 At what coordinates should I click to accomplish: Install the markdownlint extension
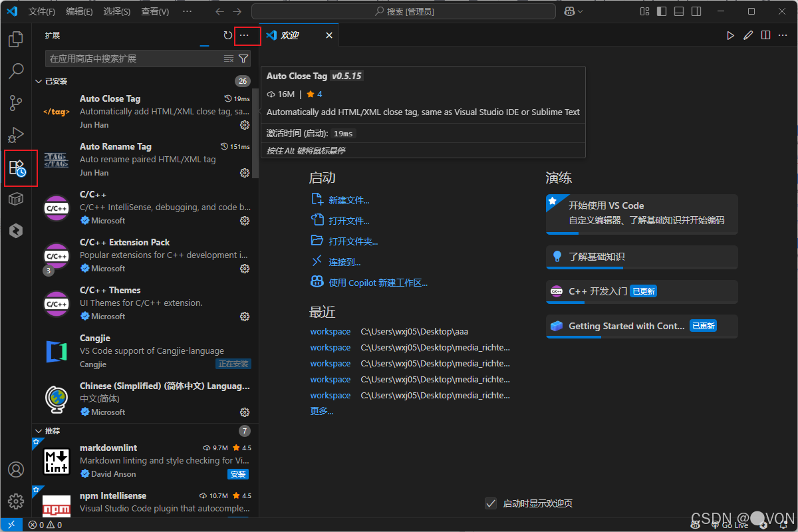pyautogui.click(x=238, y=474)
